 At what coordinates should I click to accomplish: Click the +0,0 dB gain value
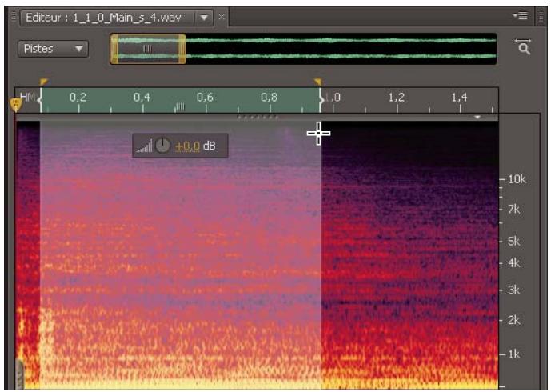pyautogui.click(x=187, y=146)
